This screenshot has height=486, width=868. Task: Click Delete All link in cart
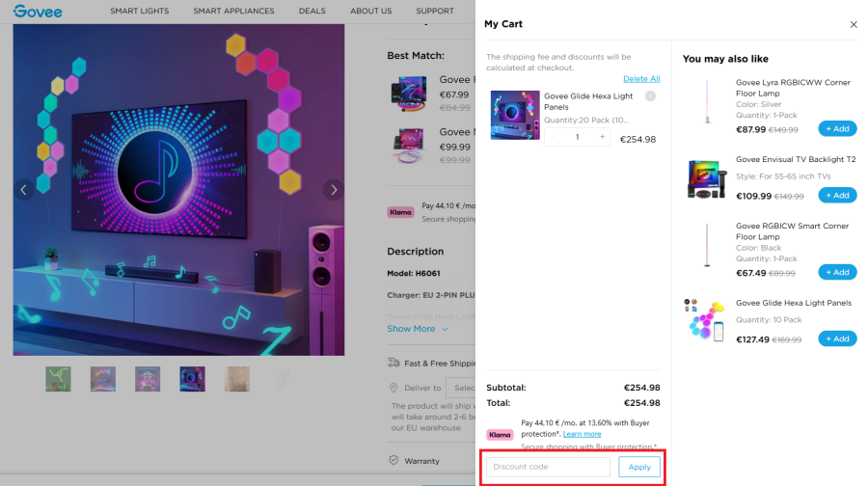click(x=641, y=79)
